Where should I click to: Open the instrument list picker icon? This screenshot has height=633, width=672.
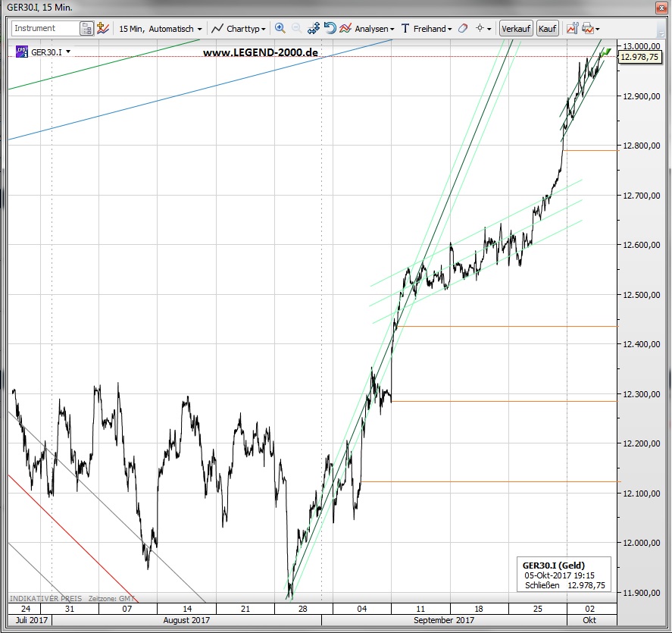tap(86, 29)
